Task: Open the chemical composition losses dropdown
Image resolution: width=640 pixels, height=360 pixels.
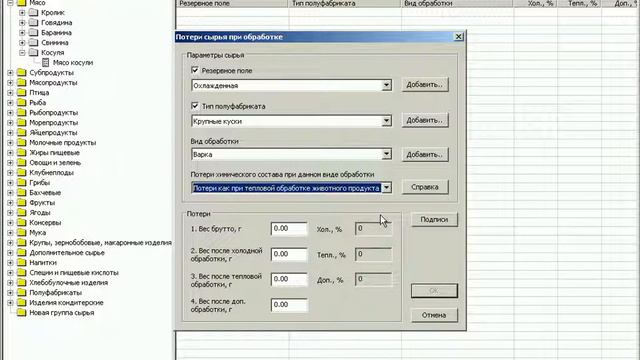Action: [x=386, y=188]
